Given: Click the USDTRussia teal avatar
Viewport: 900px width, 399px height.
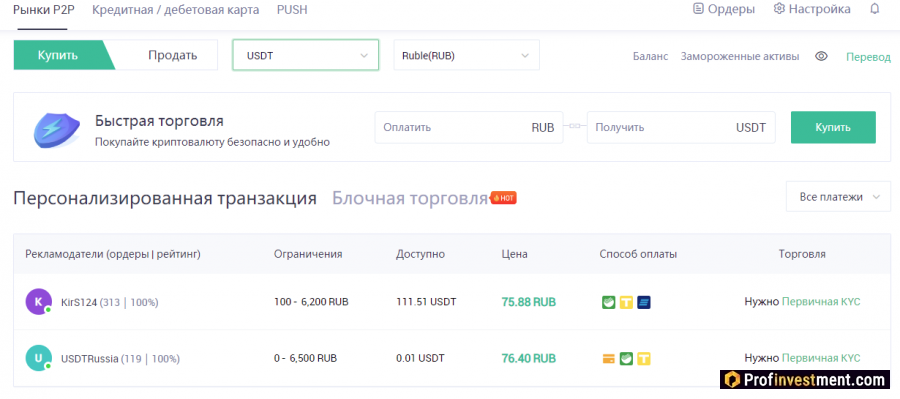Looking at the screenshot, I should point(38,358).
